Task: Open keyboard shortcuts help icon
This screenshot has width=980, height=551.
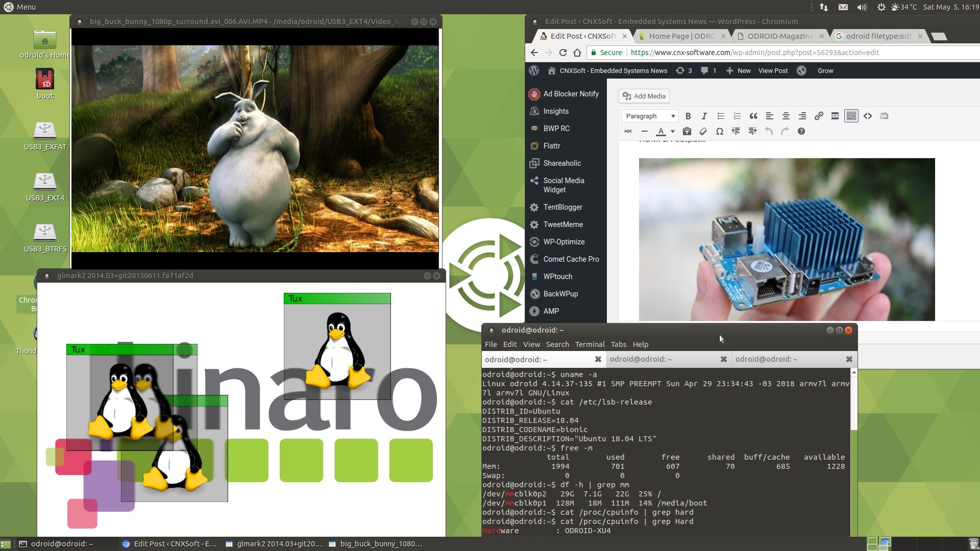Action: point(801,132)
